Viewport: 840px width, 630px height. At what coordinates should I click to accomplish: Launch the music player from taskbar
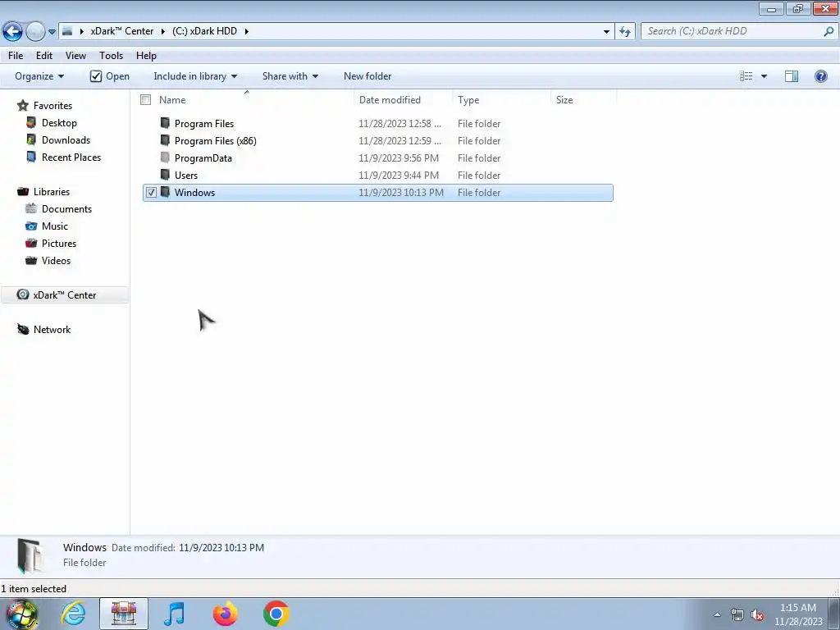pos(174,614)
